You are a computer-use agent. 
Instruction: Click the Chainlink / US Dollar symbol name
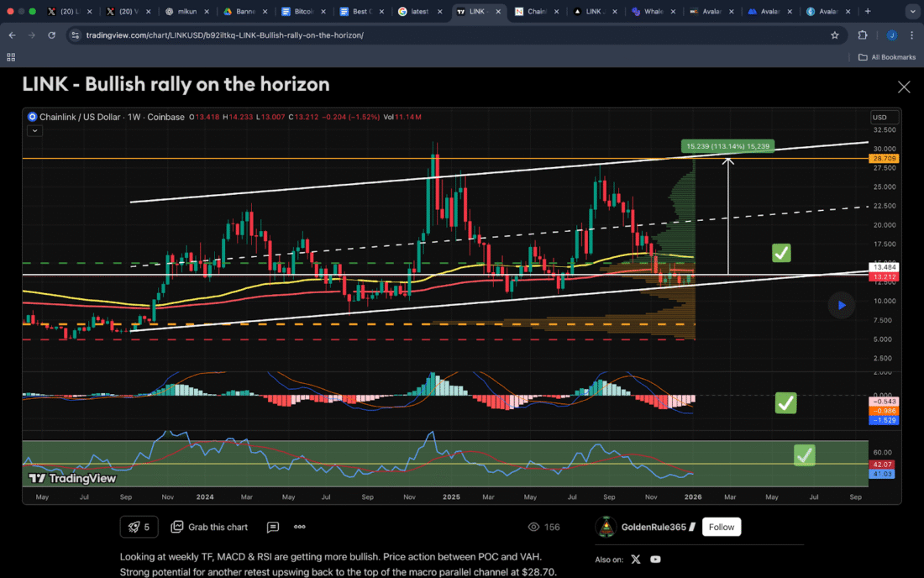click(x=80, y=117)
